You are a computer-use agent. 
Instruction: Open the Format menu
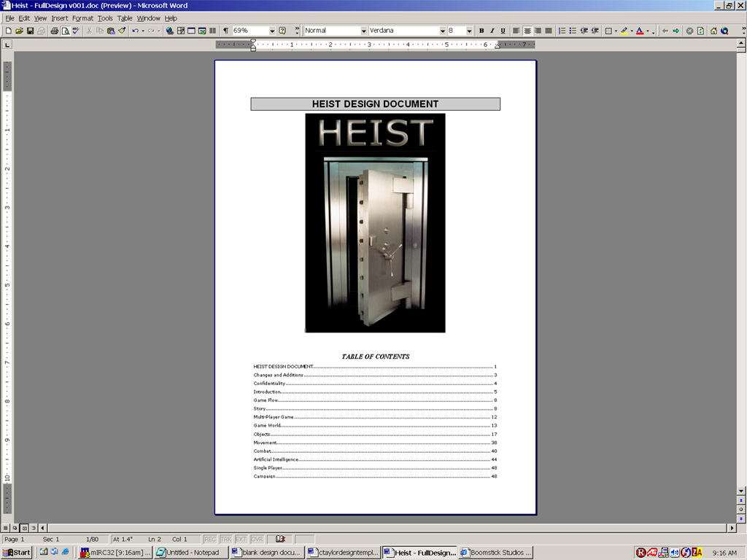tap(82, 18)
